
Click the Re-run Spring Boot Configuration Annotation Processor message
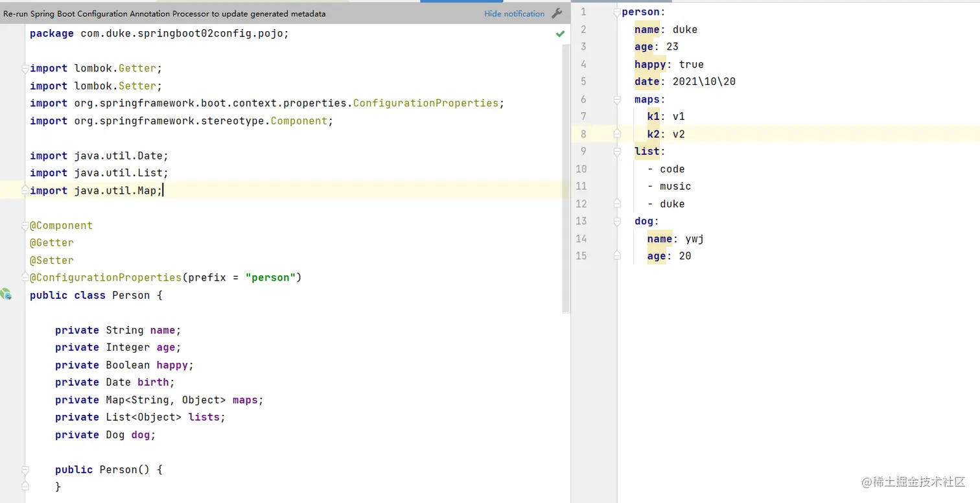pos(165,14)
